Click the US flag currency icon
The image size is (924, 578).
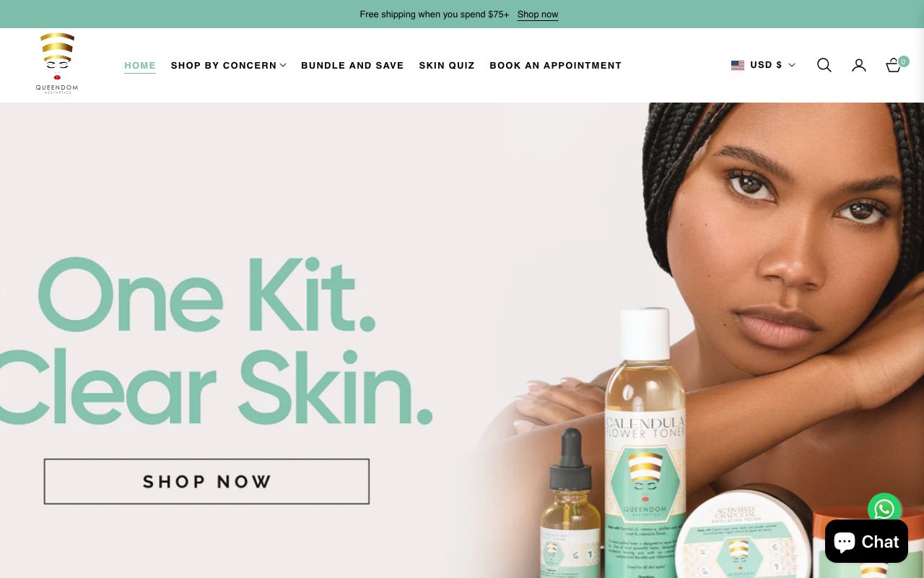click(x=737, y=65)
